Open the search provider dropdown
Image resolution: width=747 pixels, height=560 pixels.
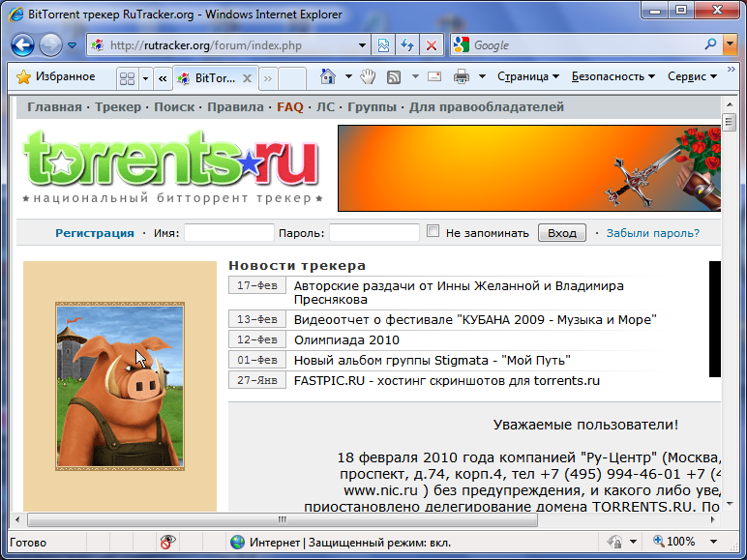tap(730, 45)
